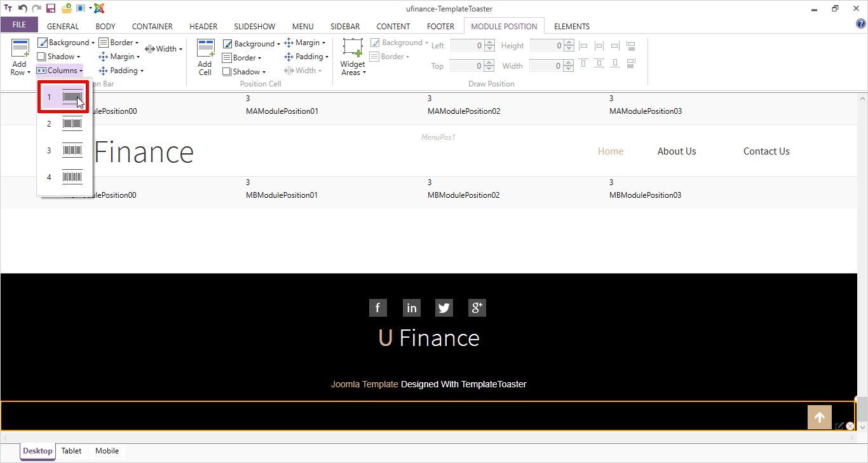Expand the Position Cell Background dropdown
868x463 pixels.
252,44
